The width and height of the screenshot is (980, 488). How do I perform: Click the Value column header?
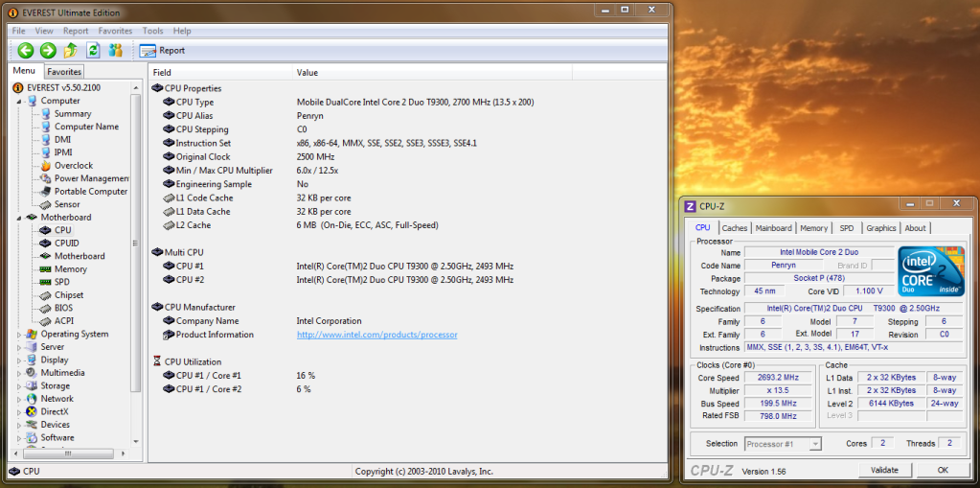(432, 73)
